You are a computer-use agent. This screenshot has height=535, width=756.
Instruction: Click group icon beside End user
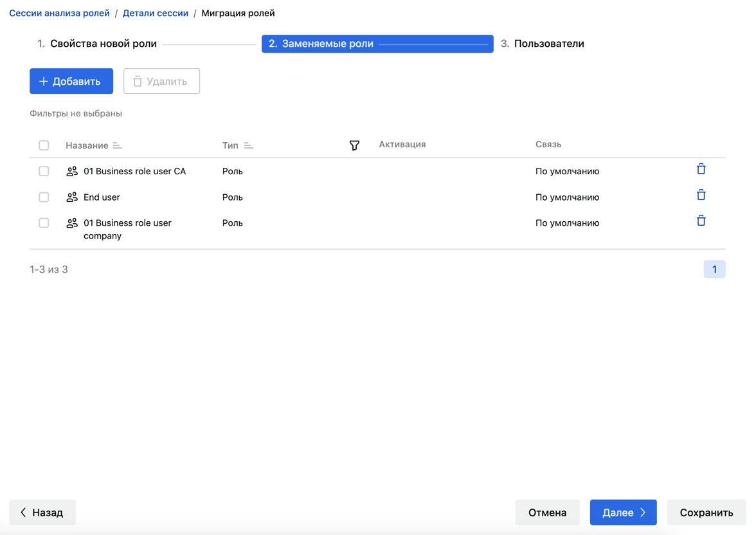click(x=72, y=197)
